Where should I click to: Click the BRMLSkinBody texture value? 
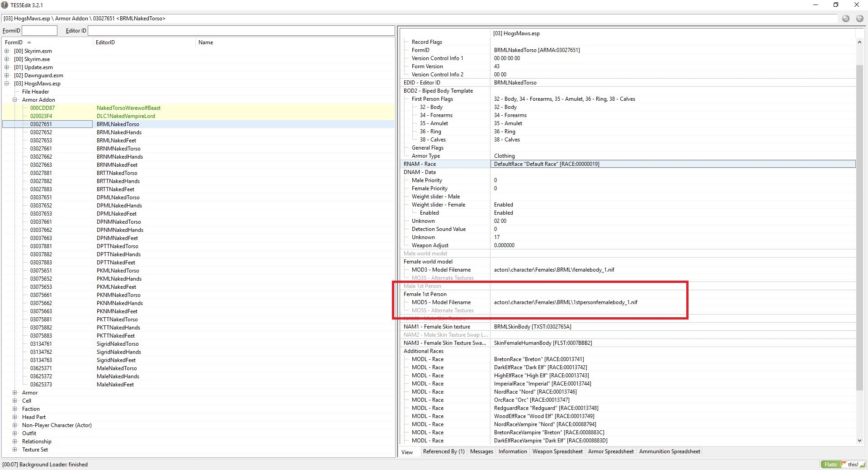click(x=533, y=327)
